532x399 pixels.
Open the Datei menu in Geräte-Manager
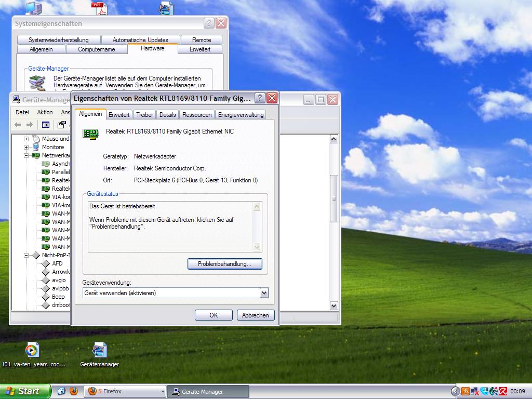(22, 112)
